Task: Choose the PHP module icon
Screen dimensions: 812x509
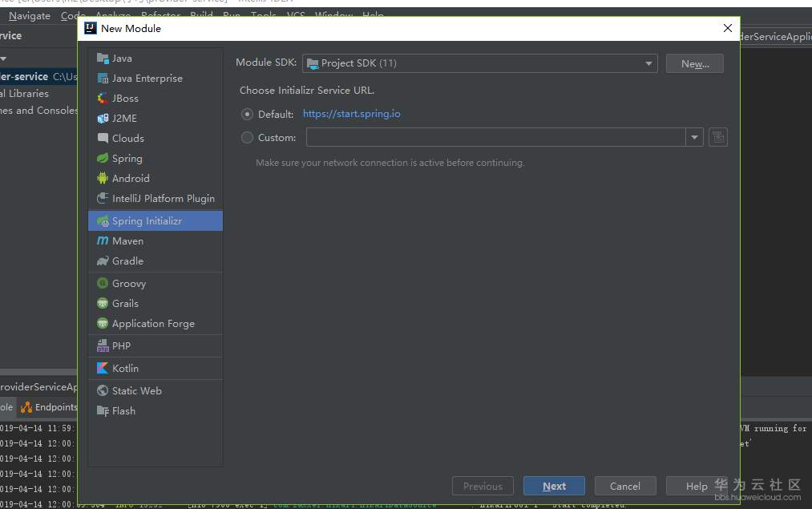Action: [x=103, y=346]
